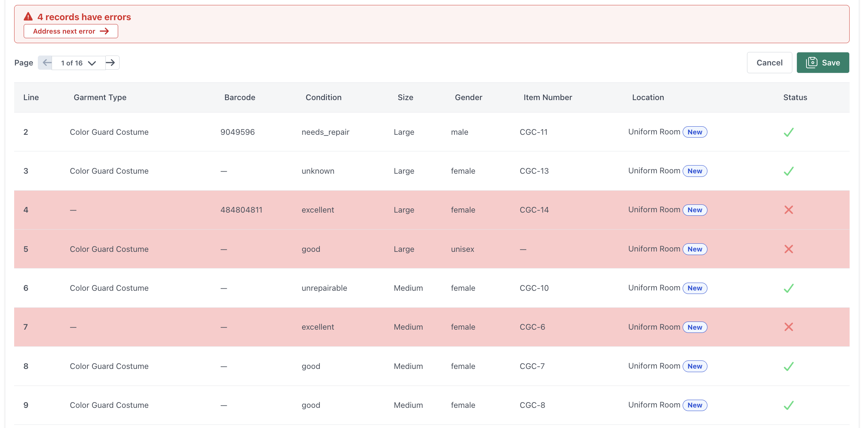Click the red warning triangle icon
Image resolution: width=868 pixels, height=428 pixels.
(28, 17)
